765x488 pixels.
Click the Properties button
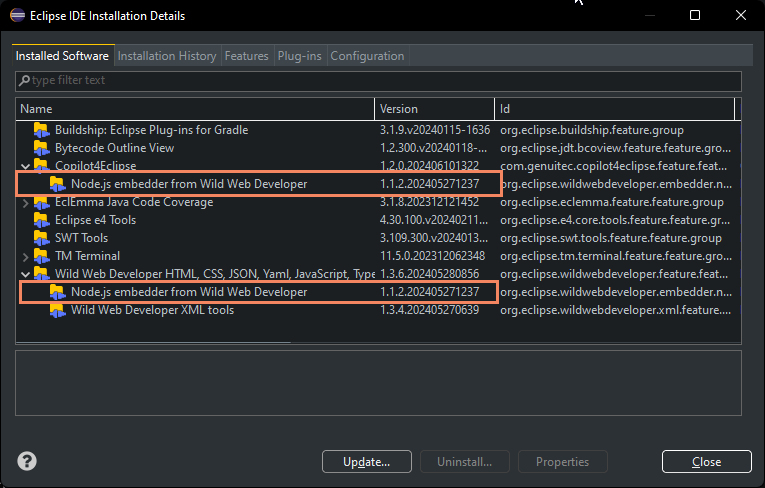pos(563,462)
